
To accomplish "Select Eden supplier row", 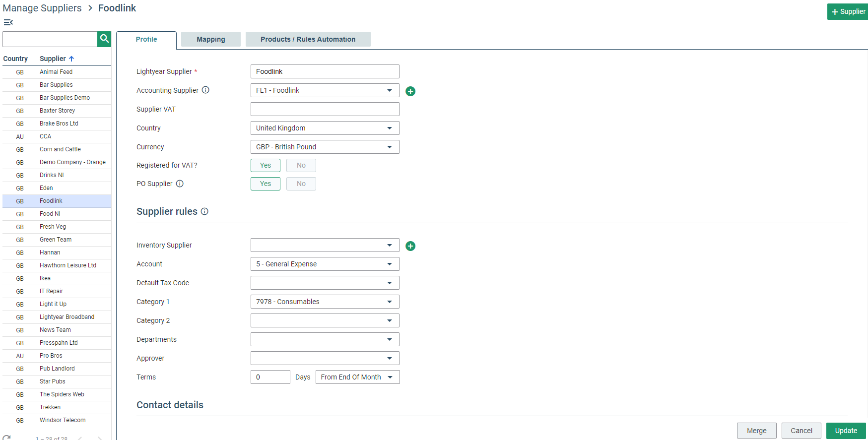I will pos(57,188).
